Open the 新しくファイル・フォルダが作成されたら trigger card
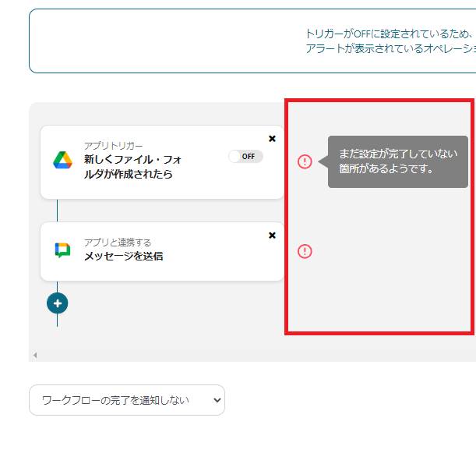The width and height of the screenshot is (476, 464). click(162, 162)
